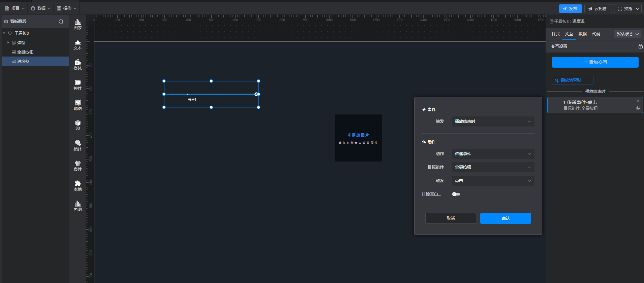This screenshot has height=283, width=644.
Task: Open the 3D component category
Action: click(78, 125)
